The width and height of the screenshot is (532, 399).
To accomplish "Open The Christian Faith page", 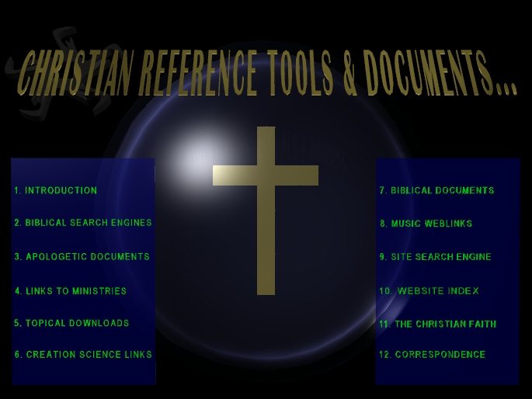I will pos(437,324).
